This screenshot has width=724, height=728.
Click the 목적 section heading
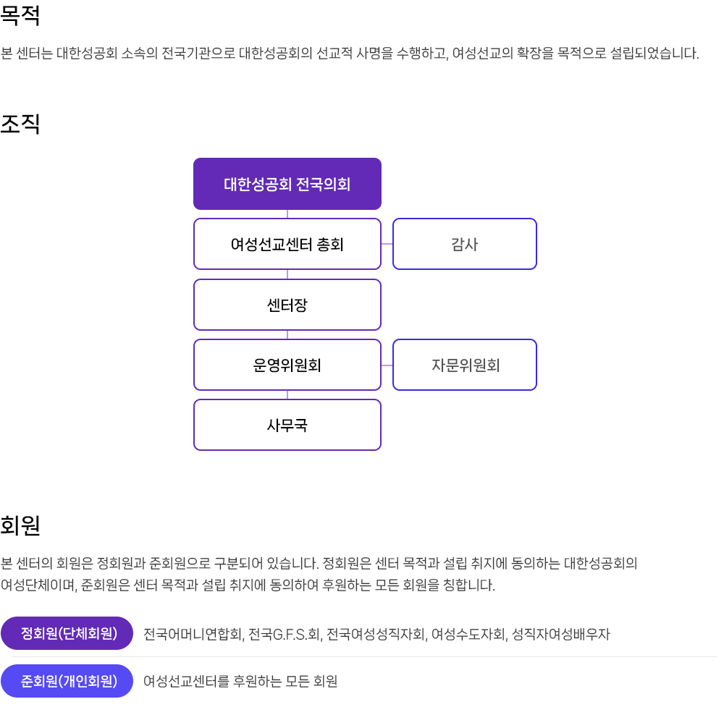coord(20,16)
